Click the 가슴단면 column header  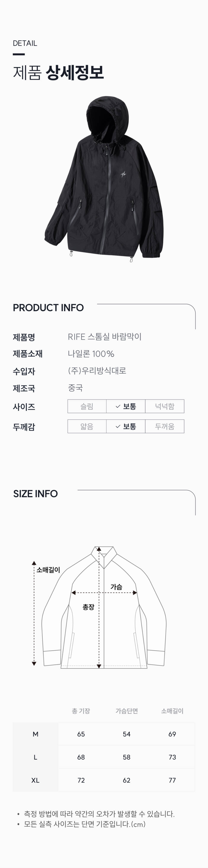tap(127, 711)
